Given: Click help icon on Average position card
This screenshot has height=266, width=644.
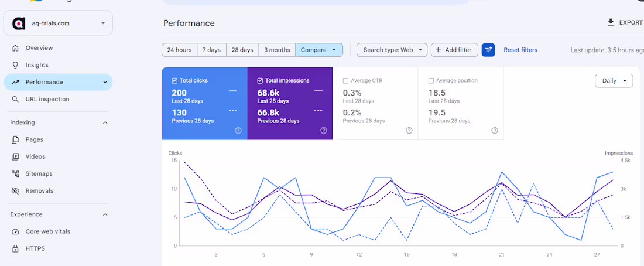Looking at the screenshot, I should coord(495,130).
